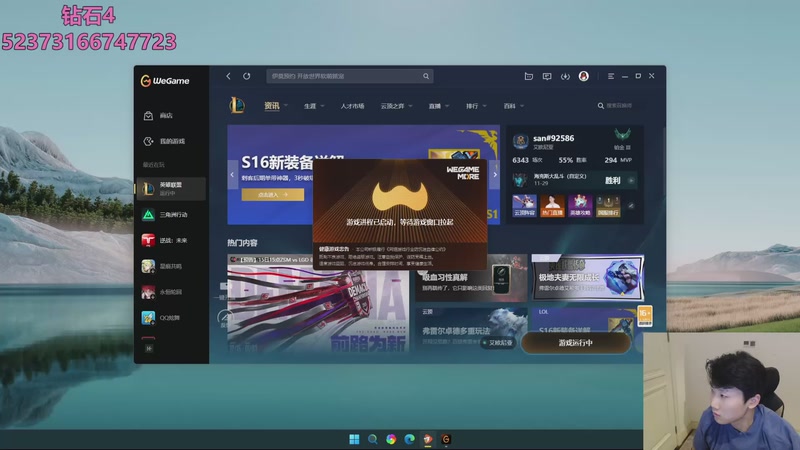Select the blonde character game icon in the sidebar

[x=148, y=266]
